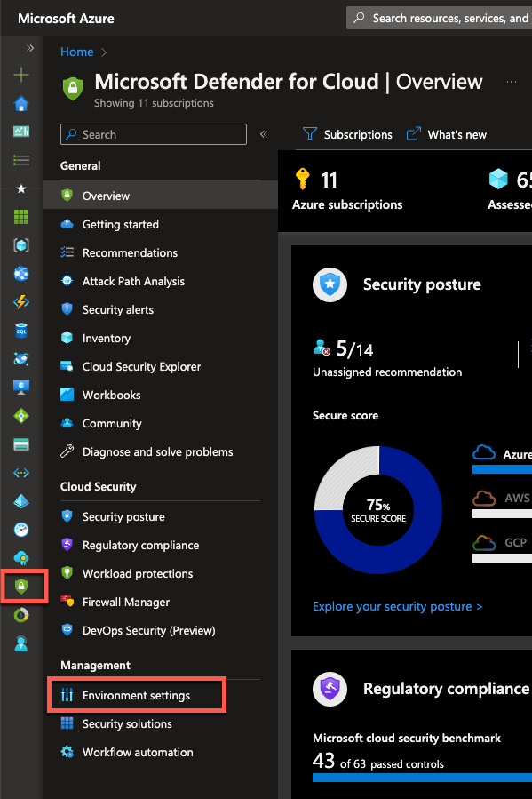Click the Regulatory compliance card heading
Screen dimensions: 532x799
pyautogui.click(x=446, y=689)
